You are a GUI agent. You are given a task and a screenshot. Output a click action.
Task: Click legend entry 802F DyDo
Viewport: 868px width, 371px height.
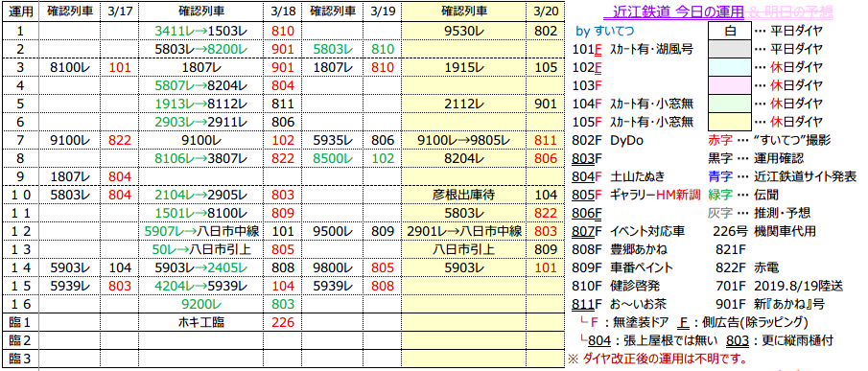tap(608, 140)
